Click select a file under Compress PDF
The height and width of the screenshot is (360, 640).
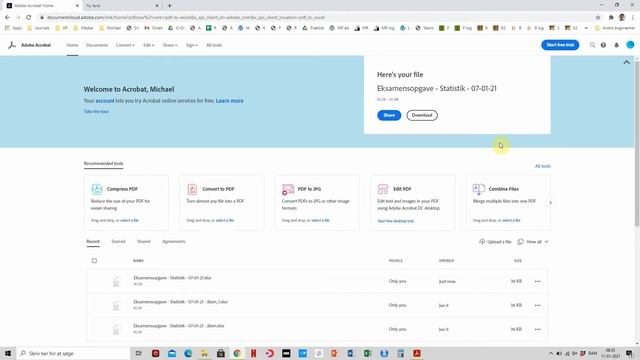coord(129,220)
